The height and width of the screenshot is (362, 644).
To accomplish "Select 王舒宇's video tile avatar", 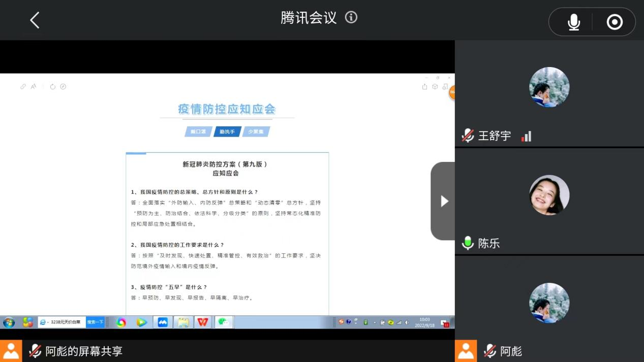I will click(x=549, y=87).
